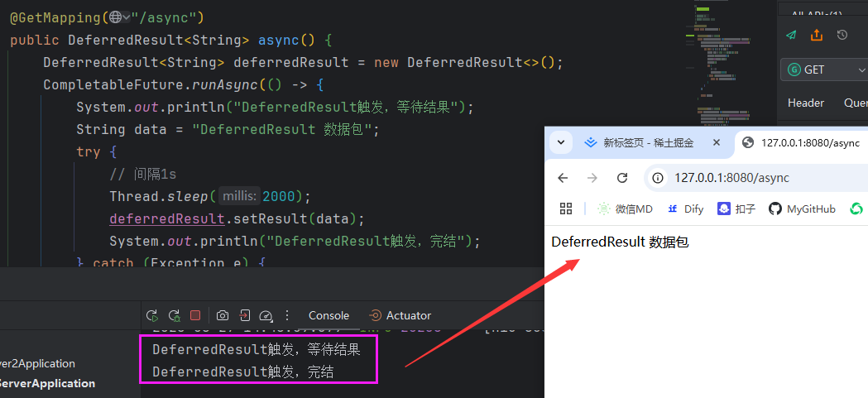
Task: Open the 扣子 bookmark
Action: (736, 209)
